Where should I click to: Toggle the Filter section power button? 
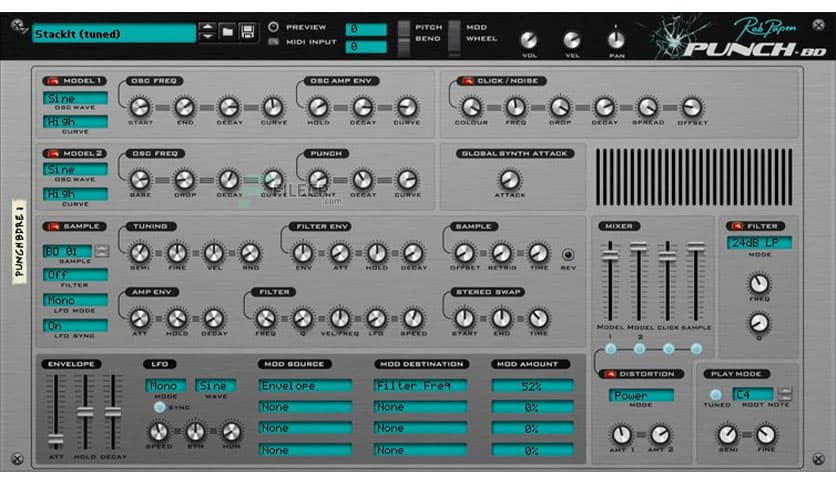737,227
